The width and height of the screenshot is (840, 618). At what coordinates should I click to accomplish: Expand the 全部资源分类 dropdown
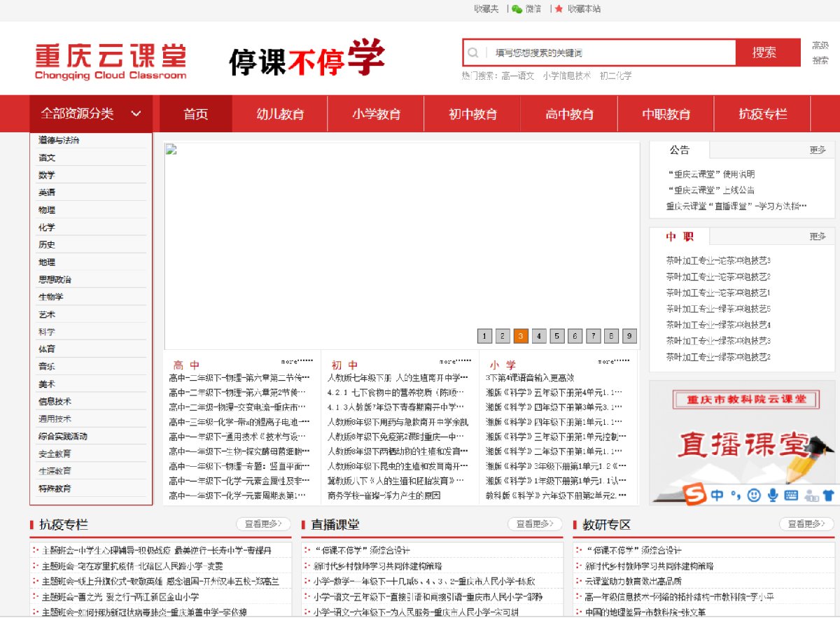(x=91, y=113)
